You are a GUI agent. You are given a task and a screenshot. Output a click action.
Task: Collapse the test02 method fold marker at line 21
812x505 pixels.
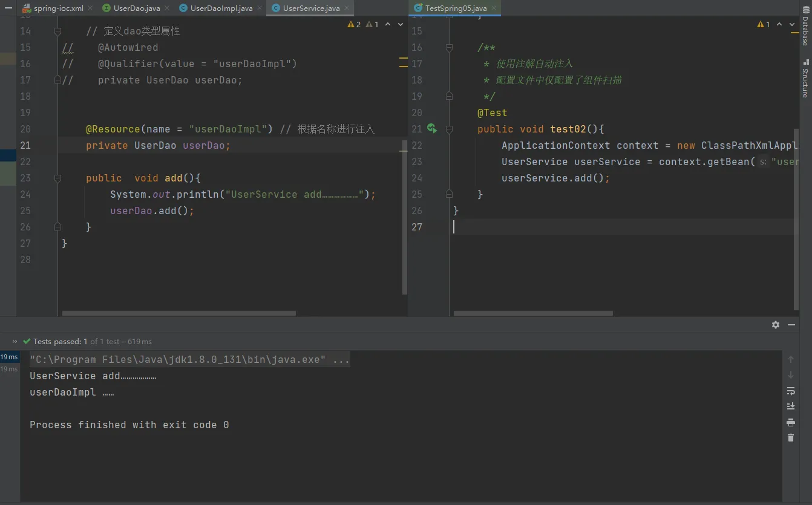[449, 129]
